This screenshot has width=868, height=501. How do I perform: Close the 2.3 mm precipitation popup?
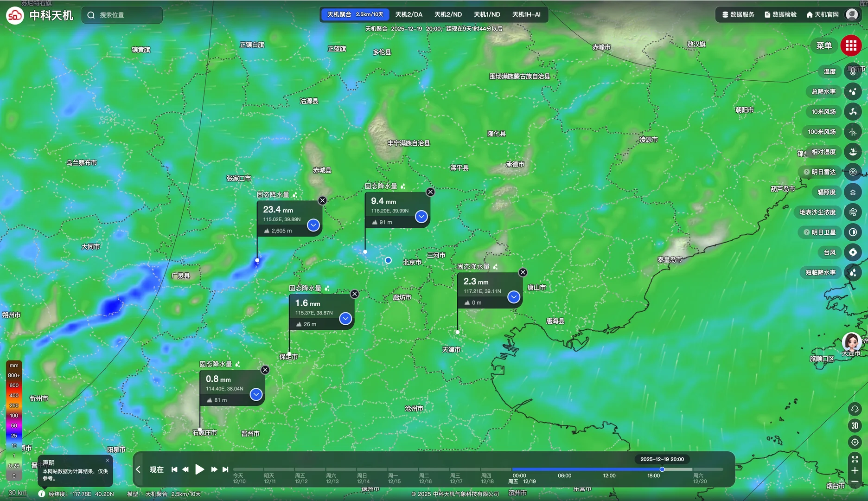click(x=523, y=272)
